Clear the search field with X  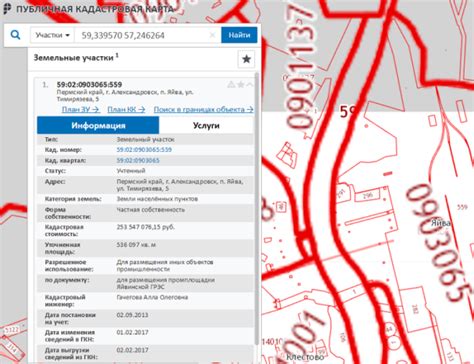tap(212, 35)
